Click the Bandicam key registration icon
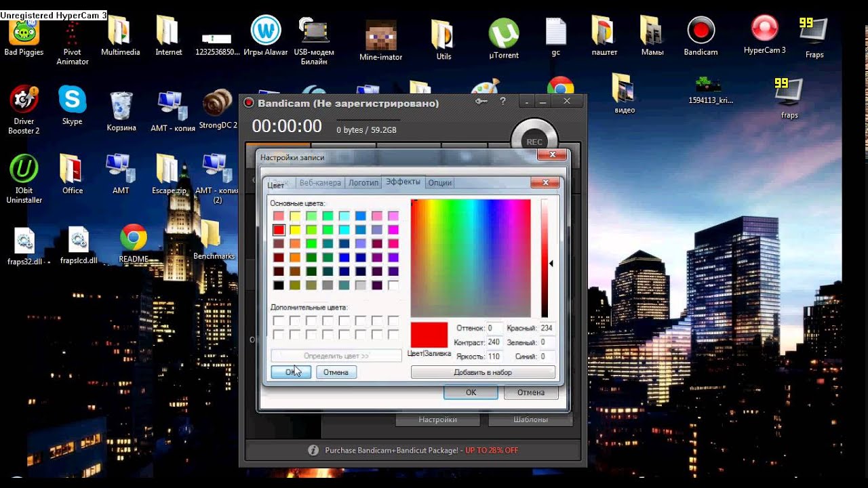This screenshot has height=488, width=868. coord(481,102)
